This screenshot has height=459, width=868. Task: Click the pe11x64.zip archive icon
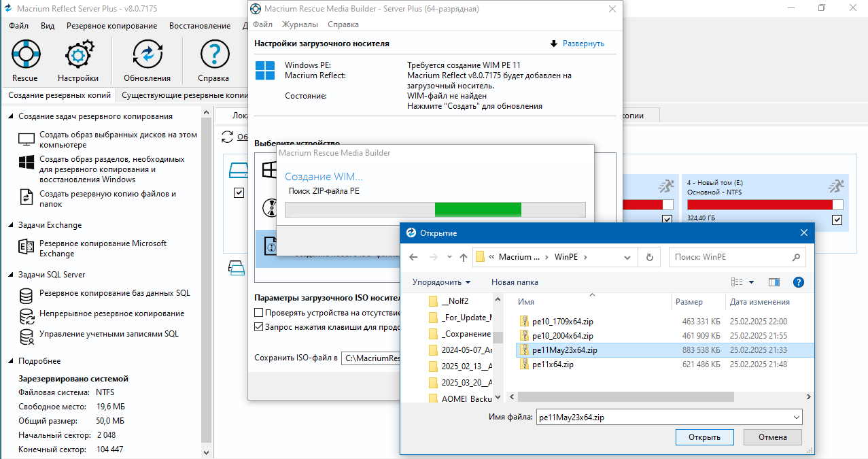coord(523,364)
